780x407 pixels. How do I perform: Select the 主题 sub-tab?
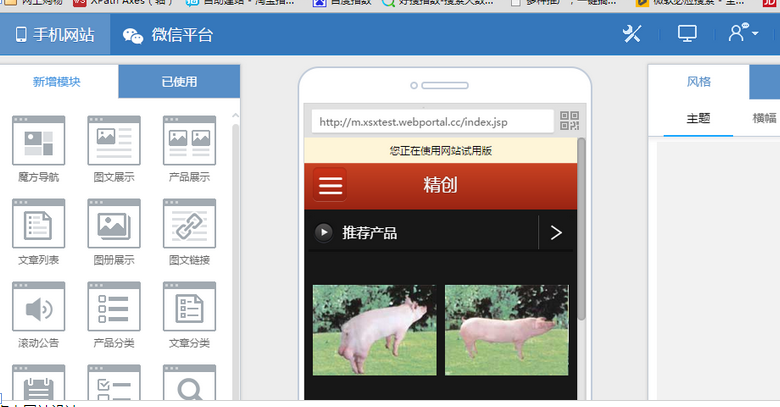698,118
